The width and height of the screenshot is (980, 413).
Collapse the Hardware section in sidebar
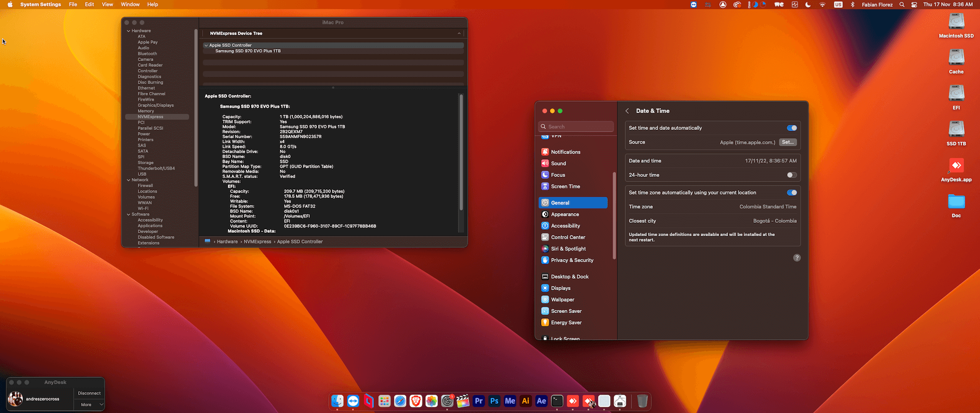point(129,31)
